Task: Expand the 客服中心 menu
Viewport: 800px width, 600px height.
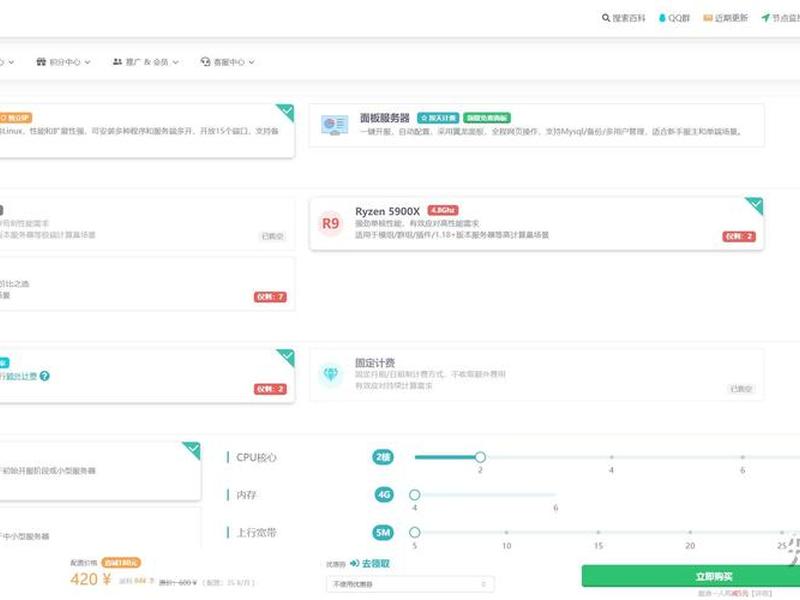Action: [228, 62]
